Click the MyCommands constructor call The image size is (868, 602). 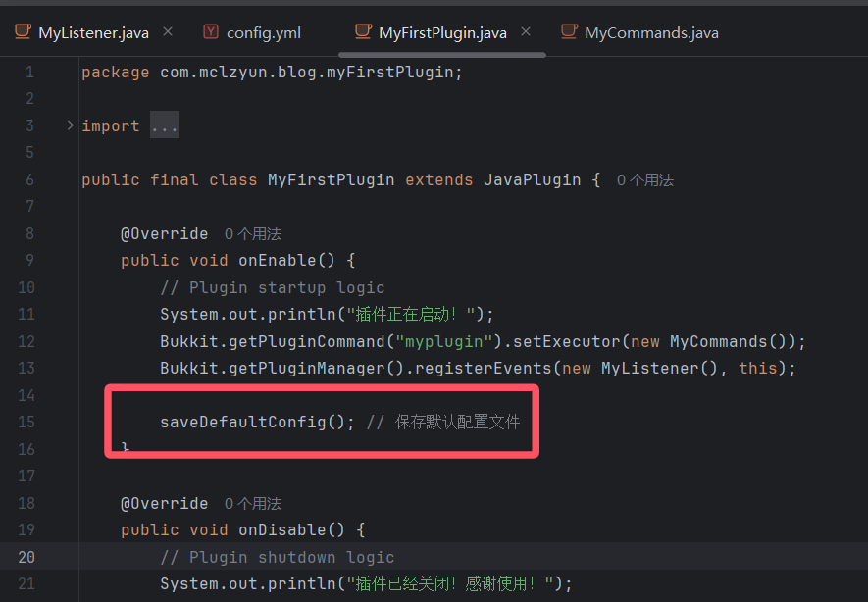click(718, 341)
